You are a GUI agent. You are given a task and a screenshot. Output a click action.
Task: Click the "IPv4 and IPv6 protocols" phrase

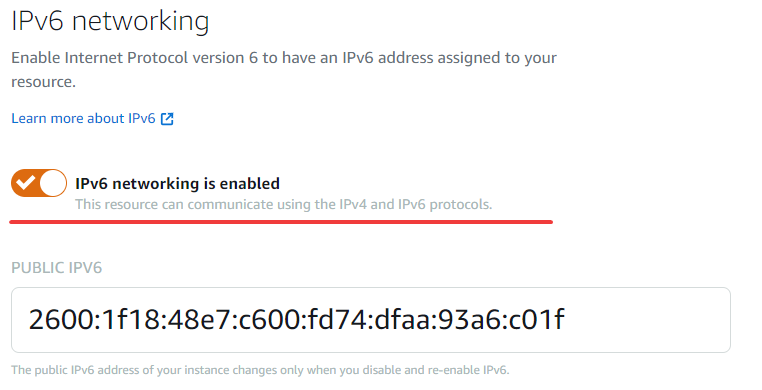pos(416,204)
